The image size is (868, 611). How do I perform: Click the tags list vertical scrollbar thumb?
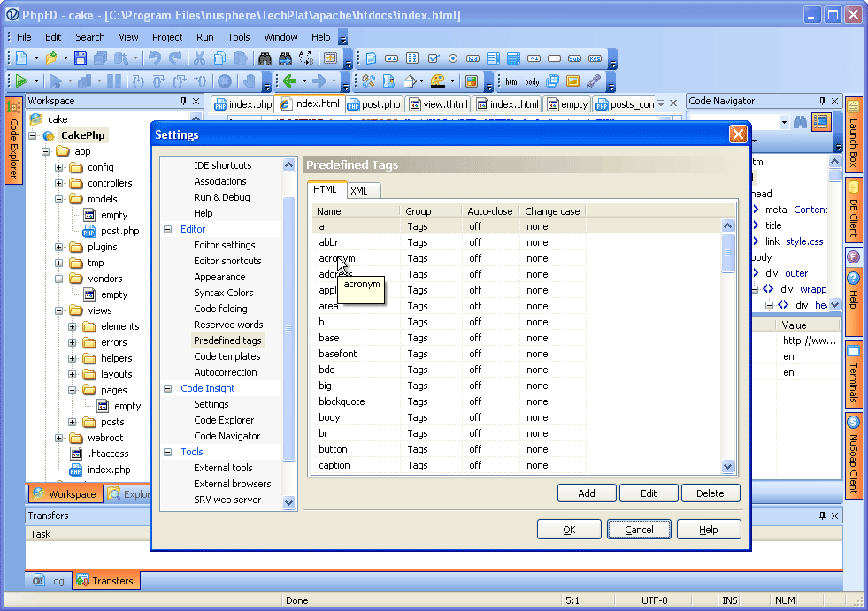tap(728, 253)
